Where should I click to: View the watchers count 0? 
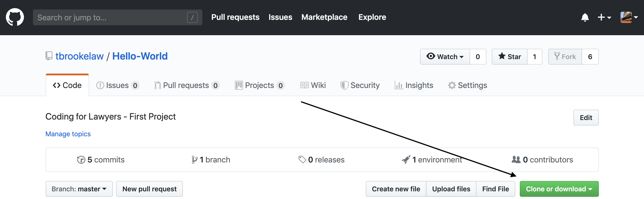[478, 57]
